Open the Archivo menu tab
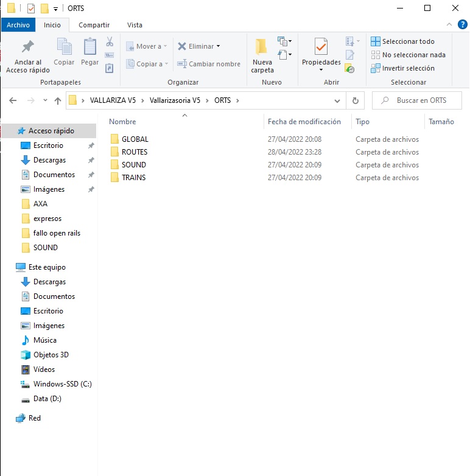The width and height of the screenshot is (470, 476). [x=18, y=25]
